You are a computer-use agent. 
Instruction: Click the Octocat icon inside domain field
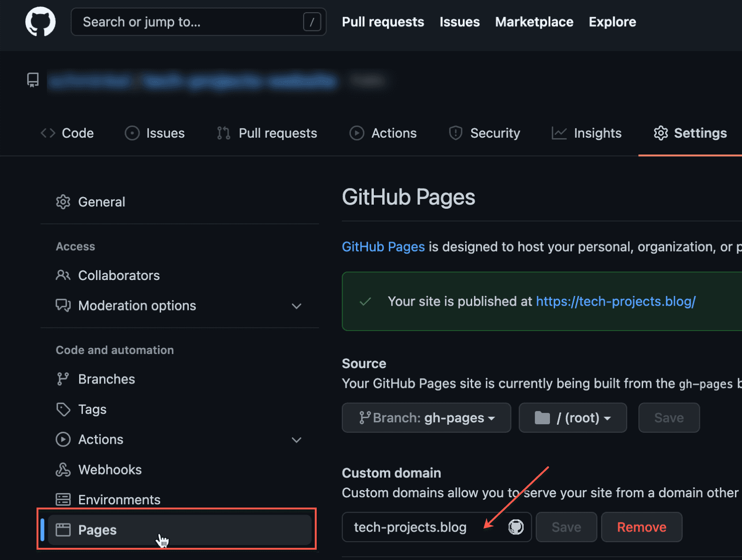pyautogui.click(x=516, y=527)
